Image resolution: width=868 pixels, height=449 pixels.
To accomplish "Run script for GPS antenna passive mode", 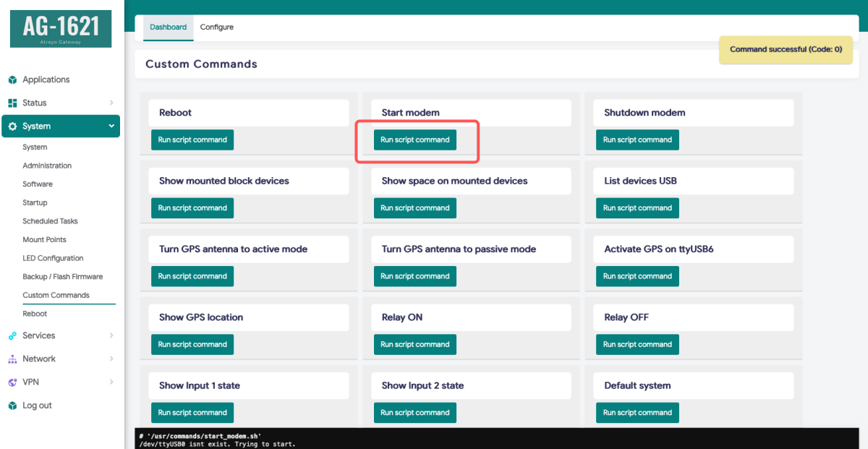I will [415, 276].
